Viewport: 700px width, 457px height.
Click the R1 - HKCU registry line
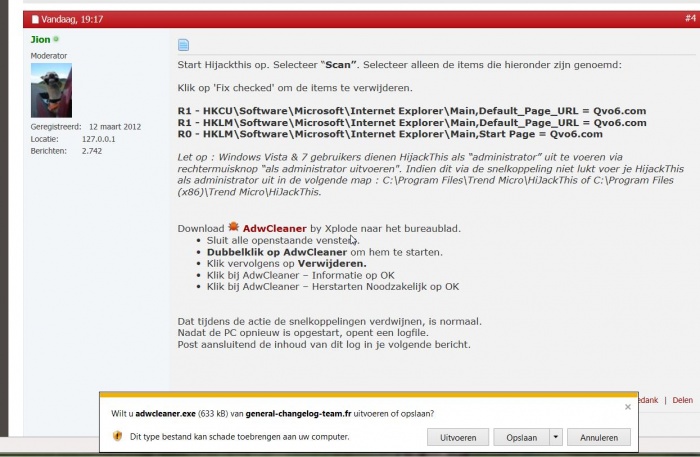[x=412, y=111]
